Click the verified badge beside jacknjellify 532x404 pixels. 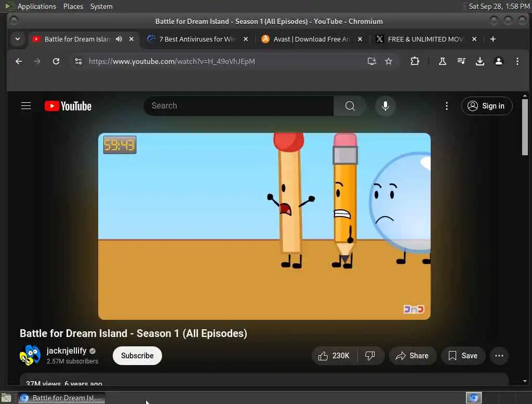tap(92, 351)
